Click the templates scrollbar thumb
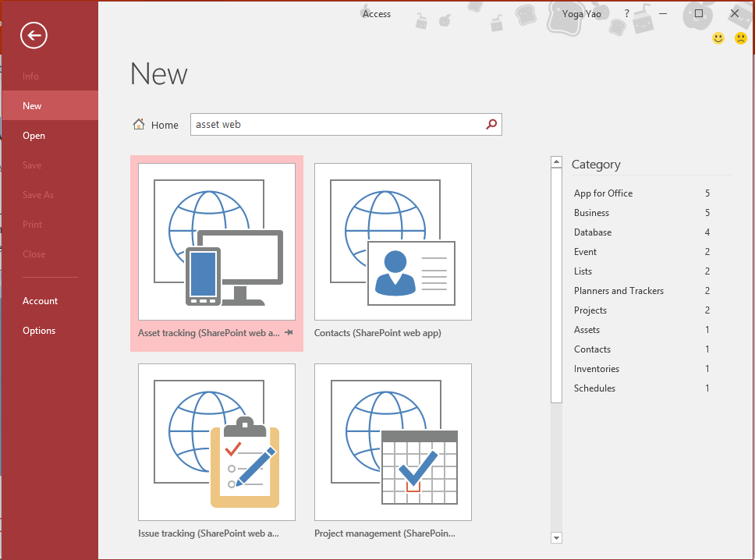The height and width of the screenshot is (560, 755). tap(556, 285)
